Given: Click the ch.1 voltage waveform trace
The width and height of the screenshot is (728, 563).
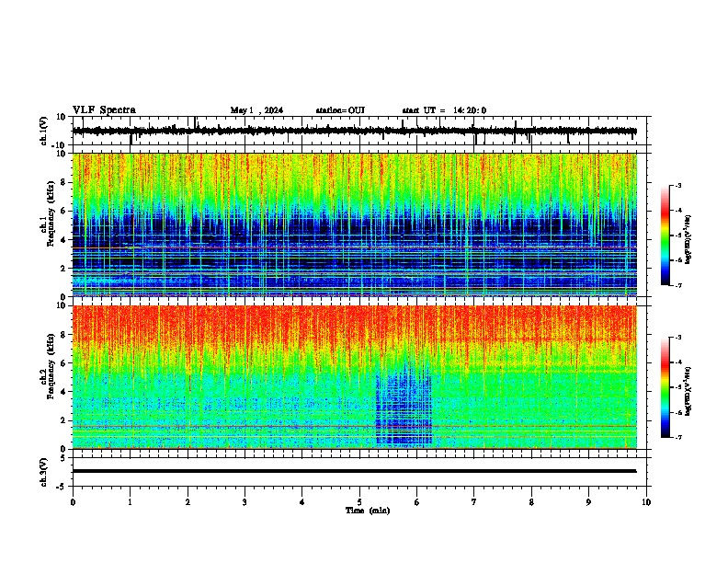Looking at the screenshot, I should (x=354, y=131).
